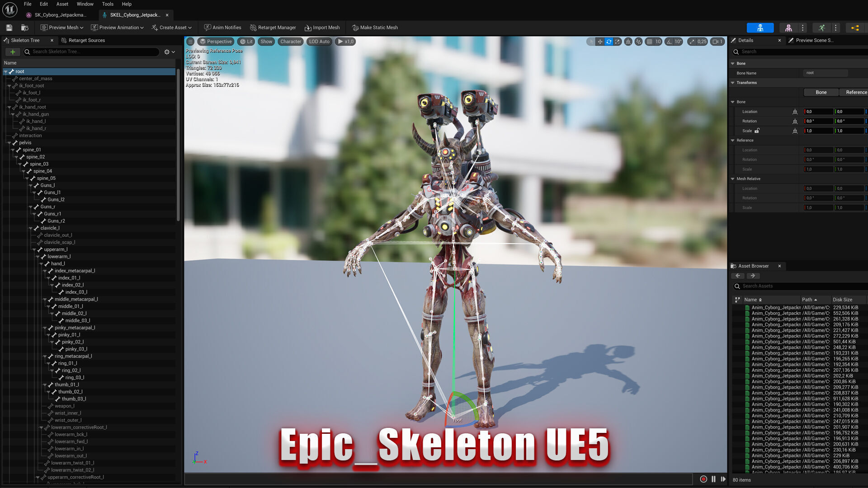
Task: Click the Browse in Content Browser icon
Action: tap(25, 28)
